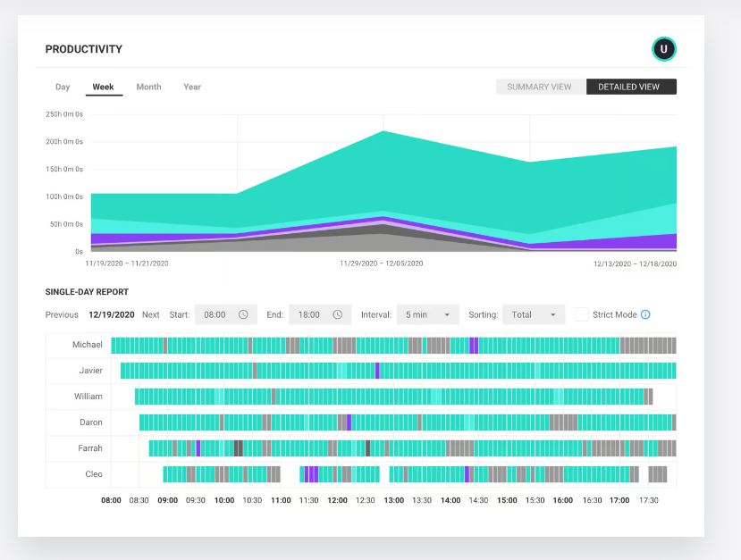
Task: Switch to the Day tab
Action: click(x=63, y=87)
